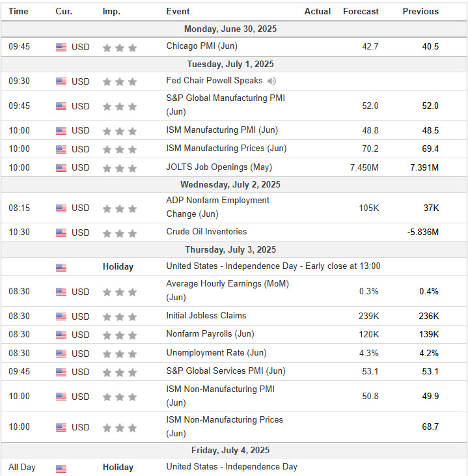
Task: Click the importance stars for S&P Global Services PMI
Action: (x=120, y=372)
